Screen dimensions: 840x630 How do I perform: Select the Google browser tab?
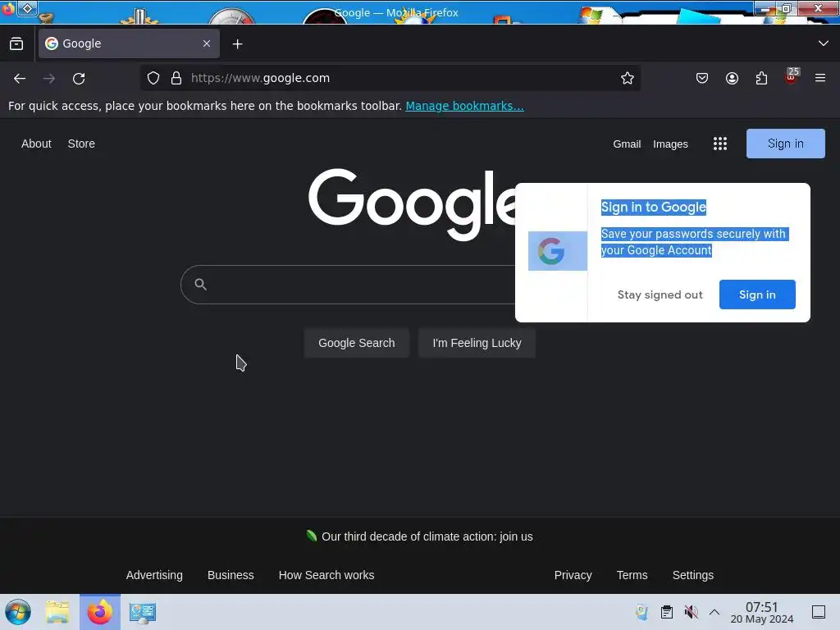pyautogui.click(x=129, y=43)
